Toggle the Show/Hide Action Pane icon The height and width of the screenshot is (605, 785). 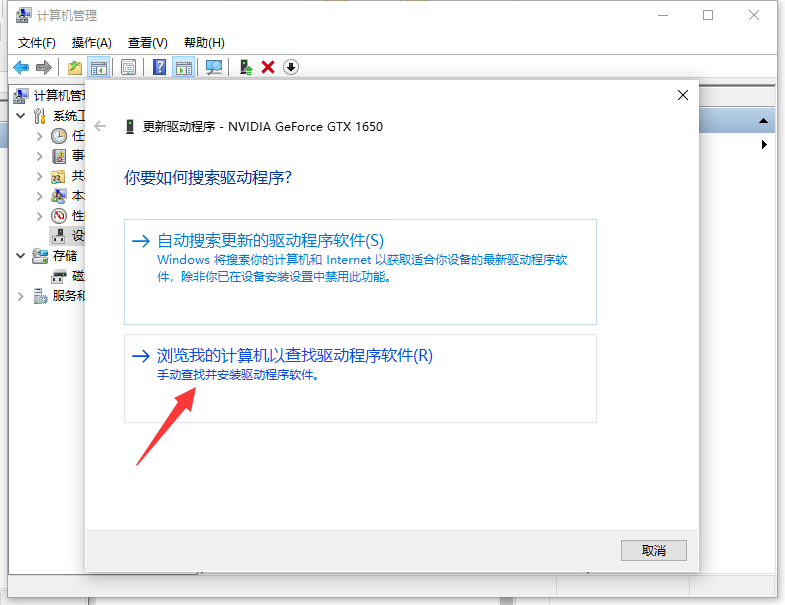[x=183, y=67]
